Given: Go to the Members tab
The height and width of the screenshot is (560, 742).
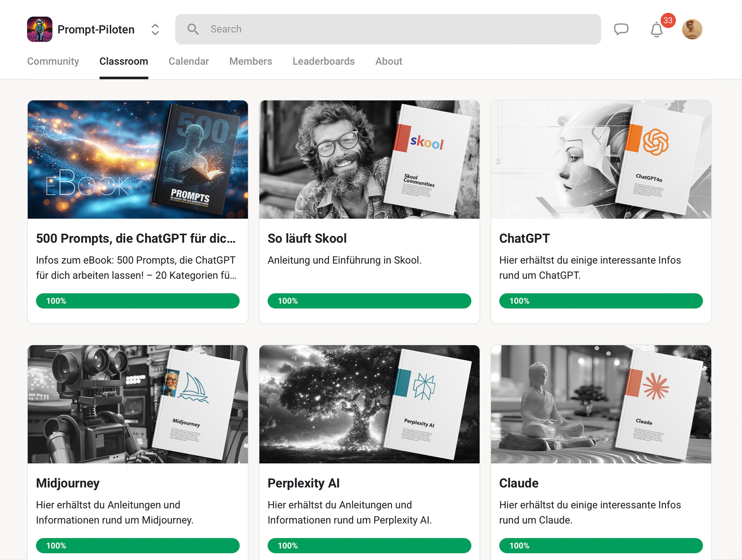Looking at the screenshot, I should click(x=251, y=61).
